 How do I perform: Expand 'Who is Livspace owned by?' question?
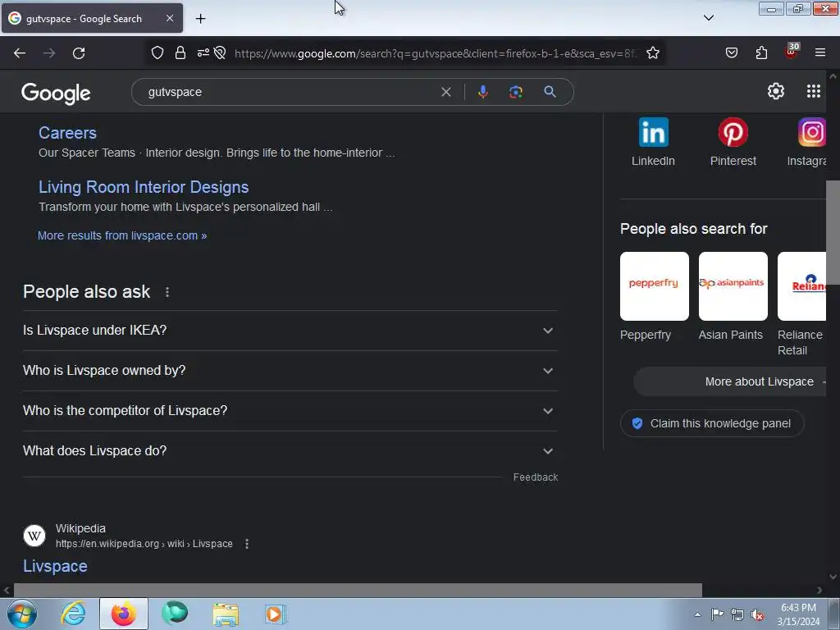click(290, 371)
